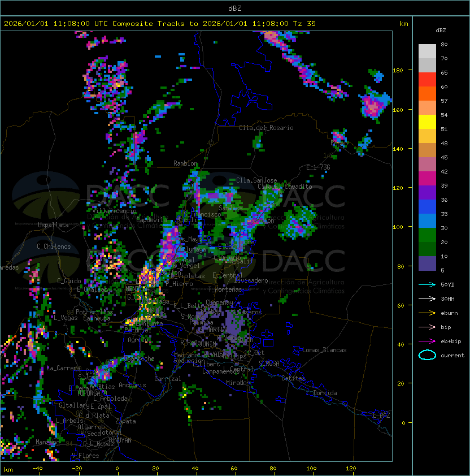The image size is (470, 476).
Task: Select the Lomas_Blancas label on the map
Action: 324,350
